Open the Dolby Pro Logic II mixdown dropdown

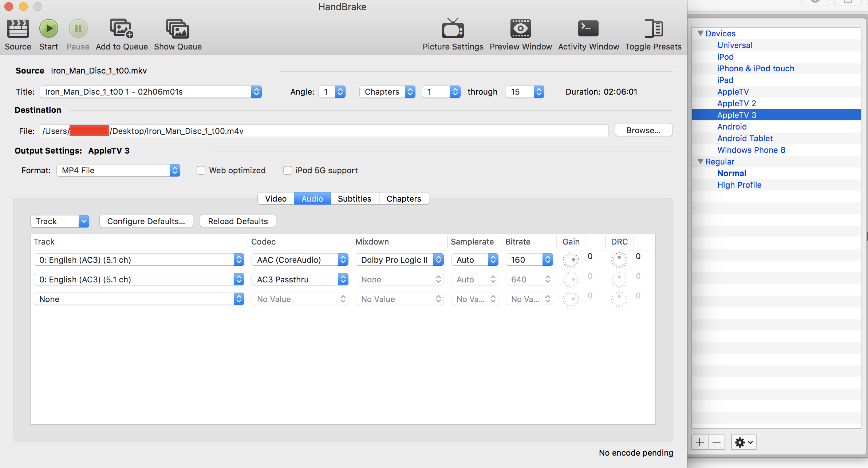pyautogui.click(x=399, y=260)
